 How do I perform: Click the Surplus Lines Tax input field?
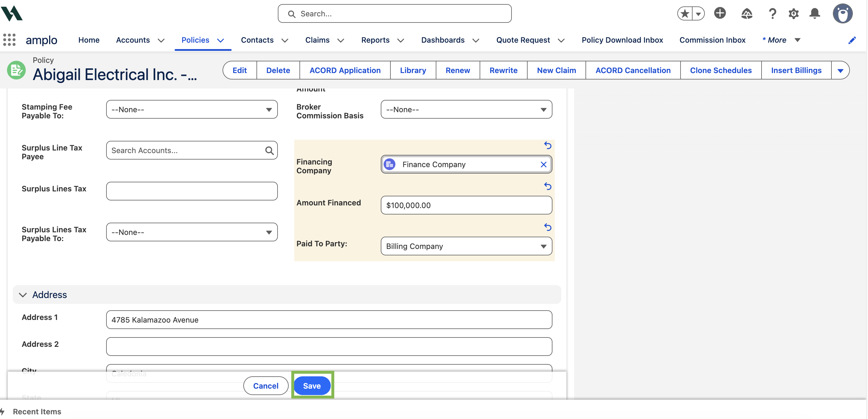[192, 191]
